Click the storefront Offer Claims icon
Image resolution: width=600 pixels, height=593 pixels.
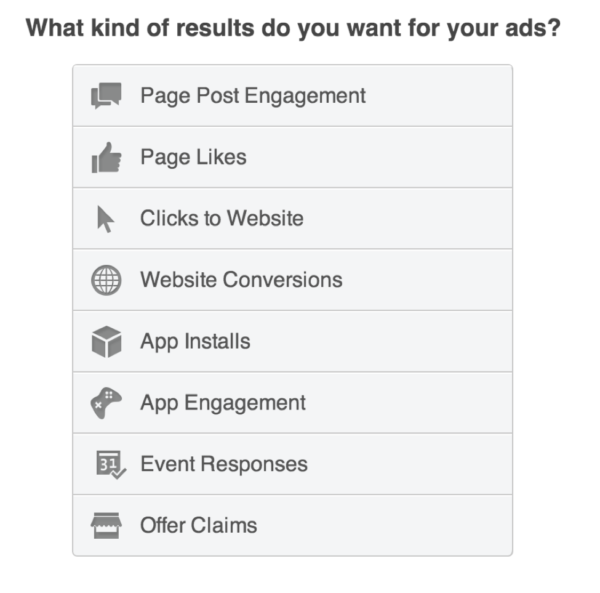106,525
